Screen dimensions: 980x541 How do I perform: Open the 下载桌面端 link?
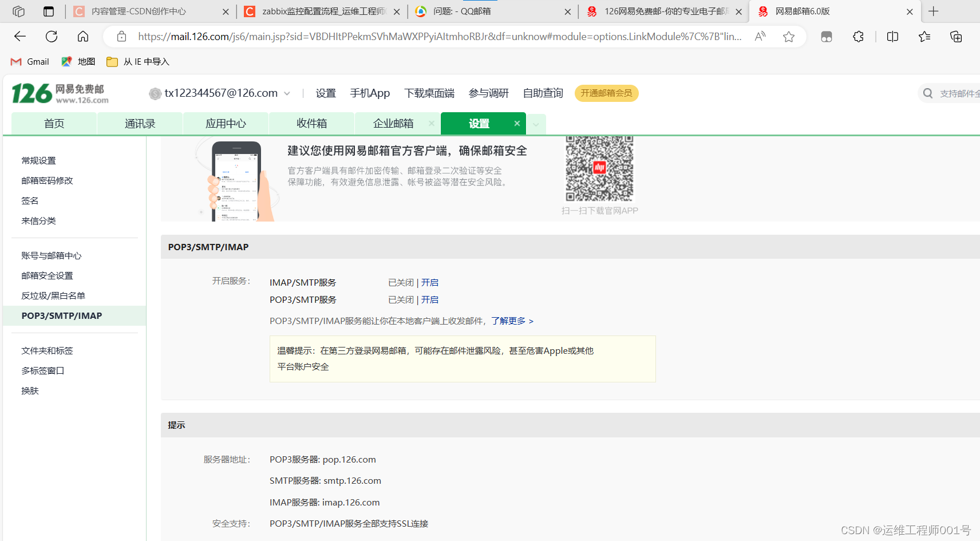pyautogui.click(x=429, y=93)
